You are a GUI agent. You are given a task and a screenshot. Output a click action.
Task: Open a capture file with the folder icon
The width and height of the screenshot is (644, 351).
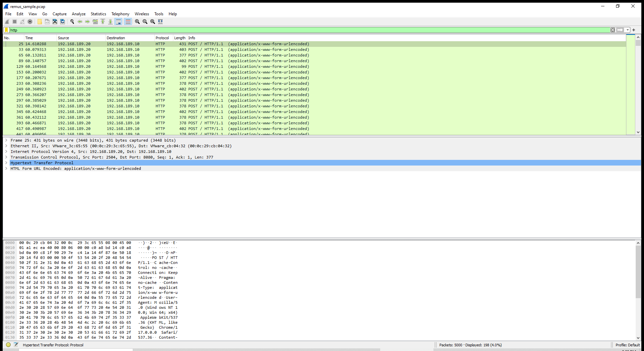click(40, 22)
